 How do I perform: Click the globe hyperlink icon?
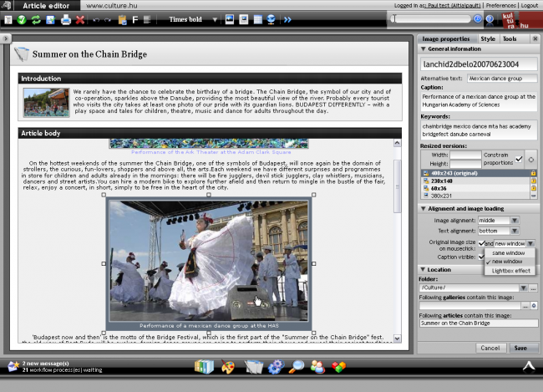[271, 19]
